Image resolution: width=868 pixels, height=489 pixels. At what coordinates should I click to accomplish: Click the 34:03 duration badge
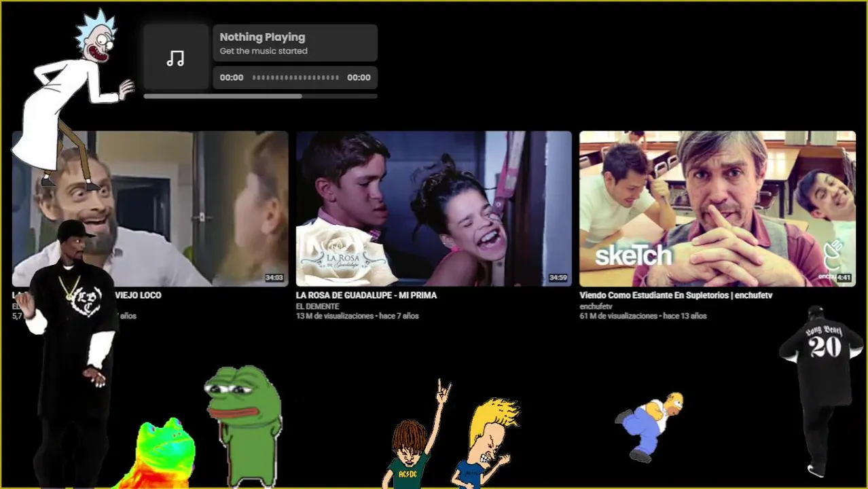(274, 278)
